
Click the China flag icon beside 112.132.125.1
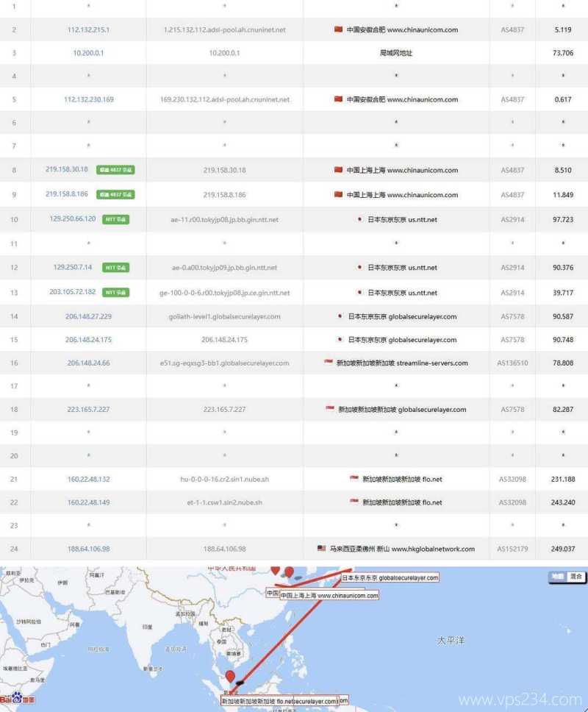[337, 29]
